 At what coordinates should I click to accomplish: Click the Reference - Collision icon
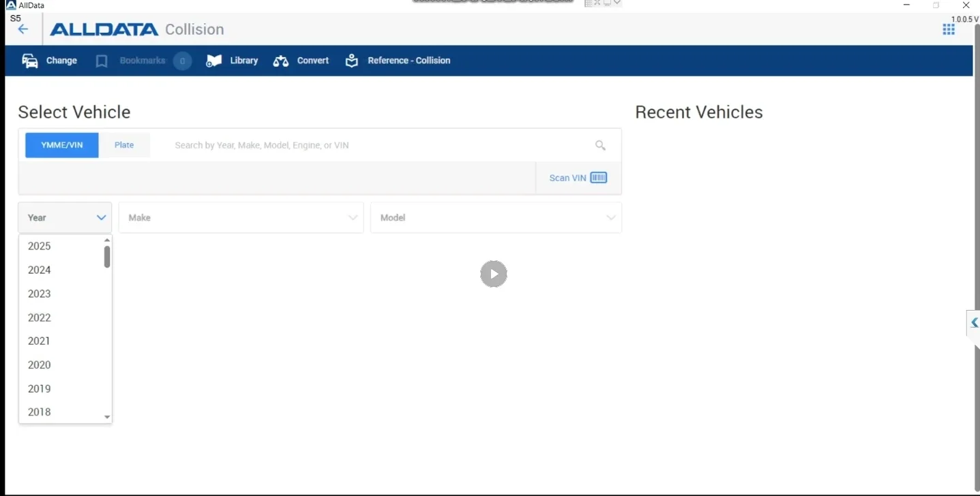click(x=352, y=61)
